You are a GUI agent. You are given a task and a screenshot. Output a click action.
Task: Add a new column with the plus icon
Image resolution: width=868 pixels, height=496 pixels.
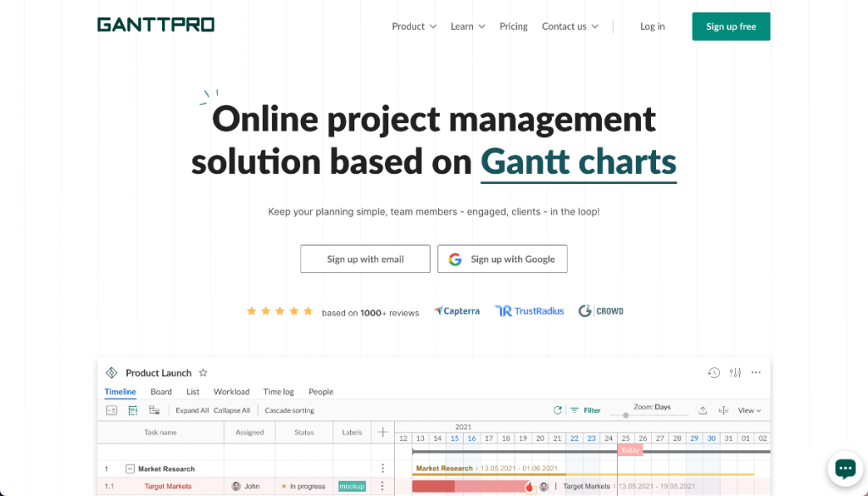pos(382,433)
